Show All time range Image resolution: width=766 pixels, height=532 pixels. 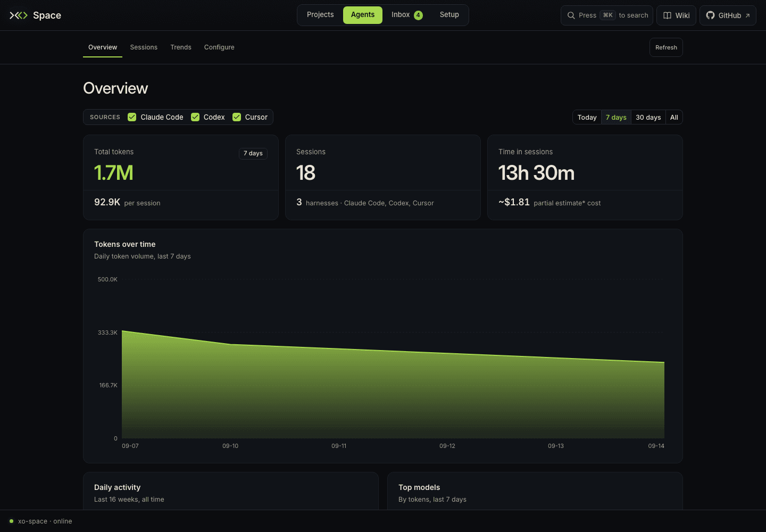tap(674, 117)
